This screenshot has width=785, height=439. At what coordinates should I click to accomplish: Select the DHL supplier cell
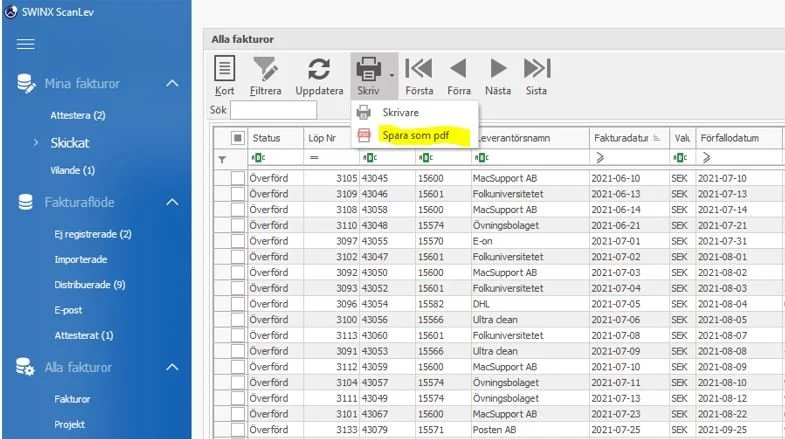pos(530,304)
